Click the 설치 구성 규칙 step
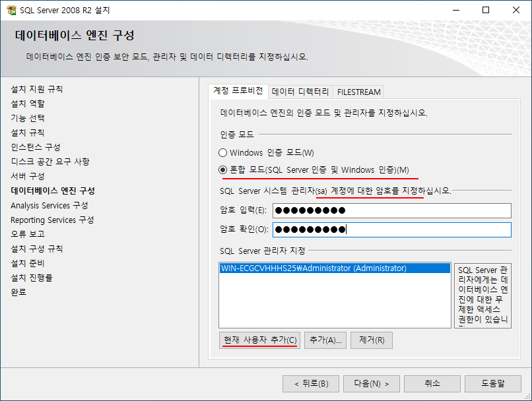This screenshot has height=401, width=532. (x=37, y=249)
